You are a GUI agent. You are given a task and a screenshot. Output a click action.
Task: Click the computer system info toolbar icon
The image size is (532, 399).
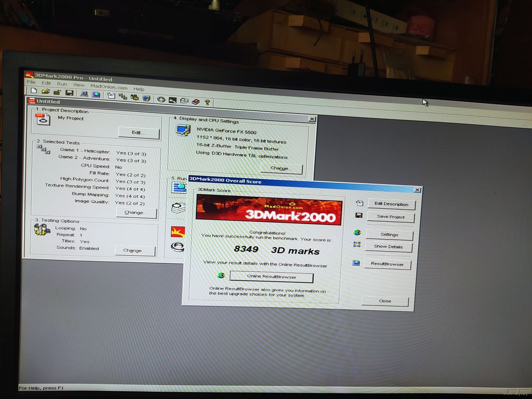point(84,94)
